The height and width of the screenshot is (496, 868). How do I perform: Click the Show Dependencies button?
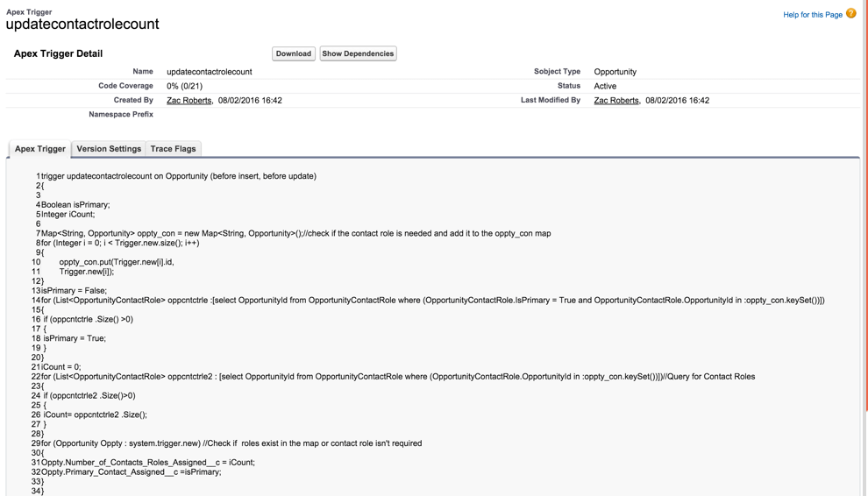[x=358, y=53]
